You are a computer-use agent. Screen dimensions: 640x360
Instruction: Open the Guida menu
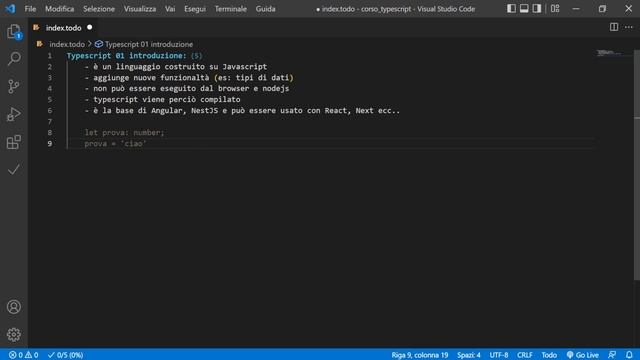(x=265, y=9)
